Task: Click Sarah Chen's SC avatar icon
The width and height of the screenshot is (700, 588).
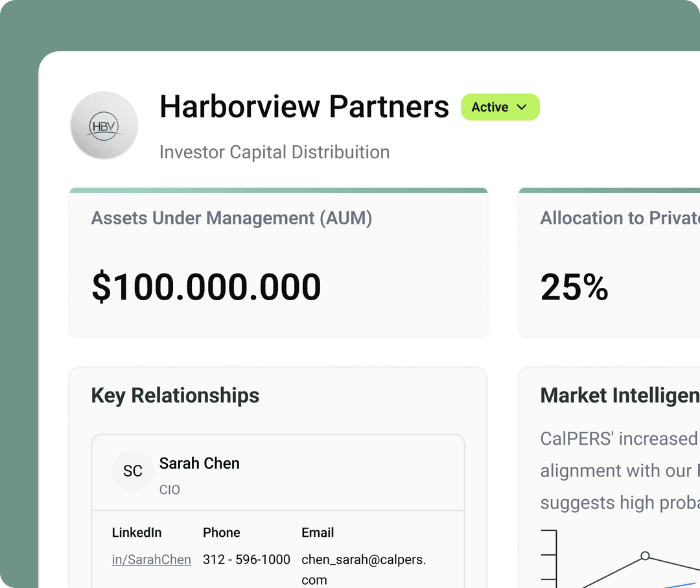Action: tap(132, 471)
